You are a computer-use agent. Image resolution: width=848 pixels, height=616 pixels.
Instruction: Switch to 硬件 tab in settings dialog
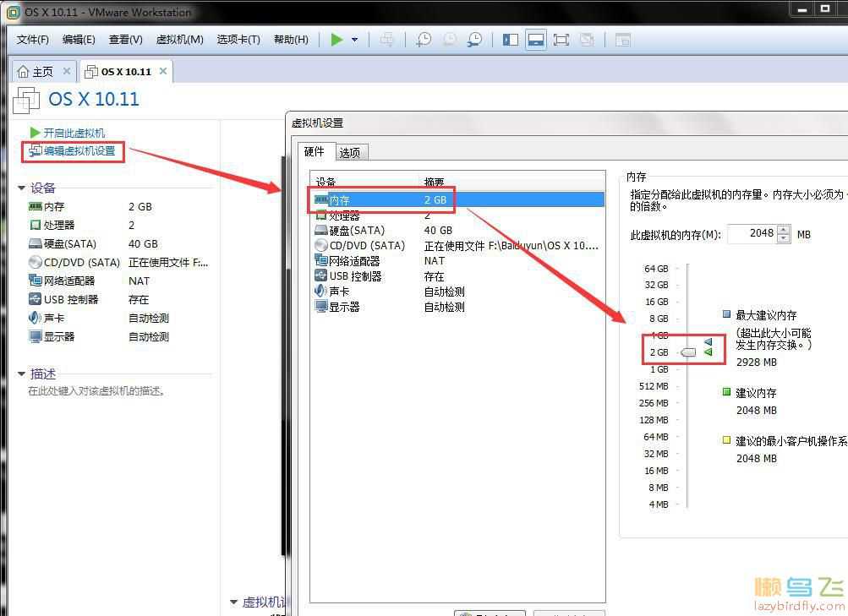pos(315,152)
